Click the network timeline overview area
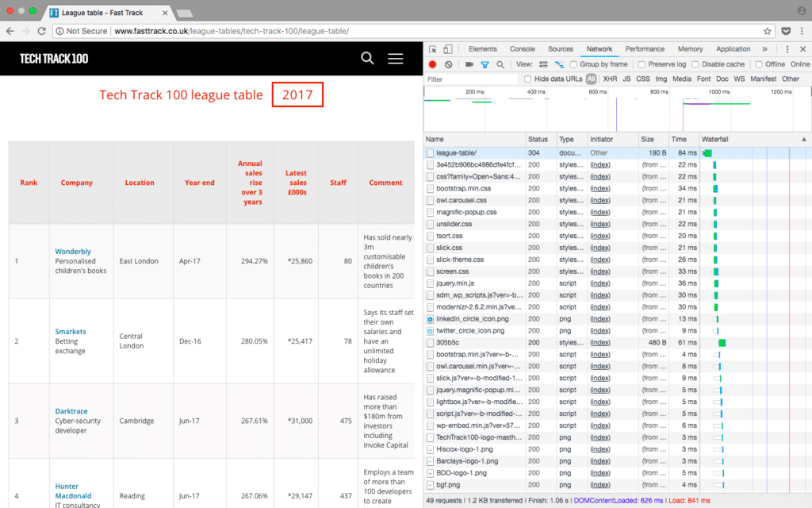This screenshot has height=508, width=812. (x=617, y=109)
